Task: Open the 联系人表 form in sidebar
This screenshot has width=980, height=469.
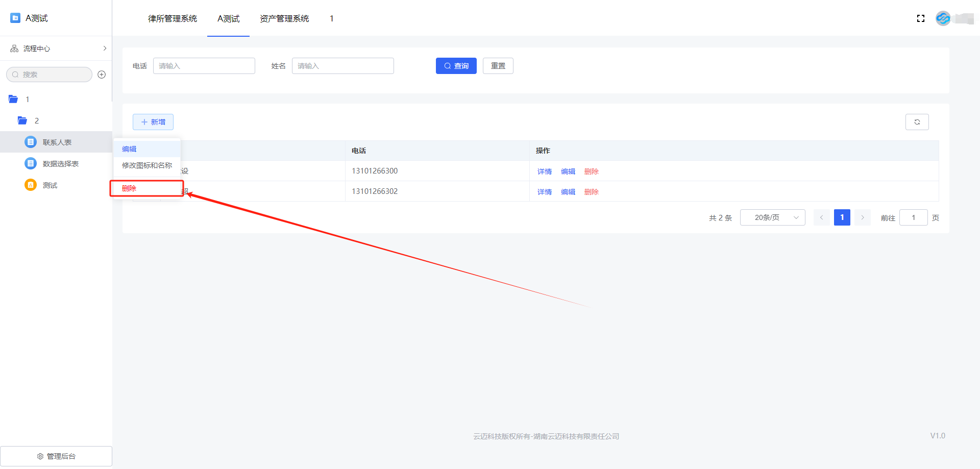Action: point(57,142)
